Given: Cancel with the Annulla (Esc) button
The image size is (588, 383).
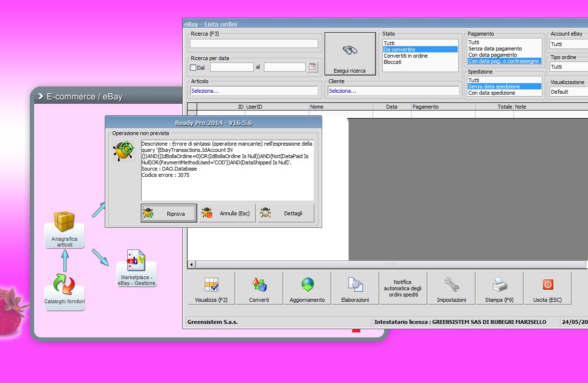Looking at the screenshot, I should (x=227, y=213).
